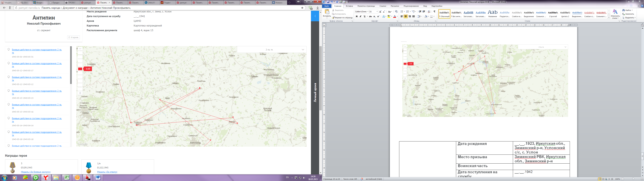Image resolution: width=644 pixels, height=181 pixels.
Task: Open Изменить стили dropdown
Action: tap(615, 14)
